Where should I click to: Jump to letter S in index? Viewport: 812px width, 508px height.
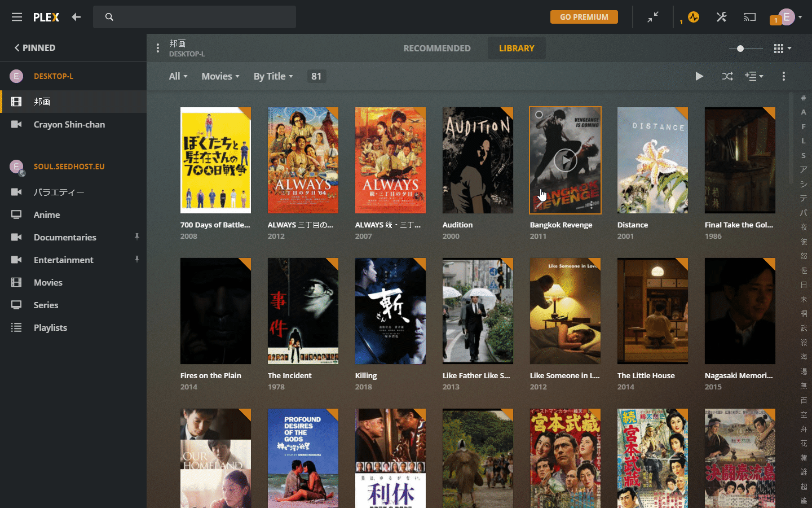[x=804, y=155]
